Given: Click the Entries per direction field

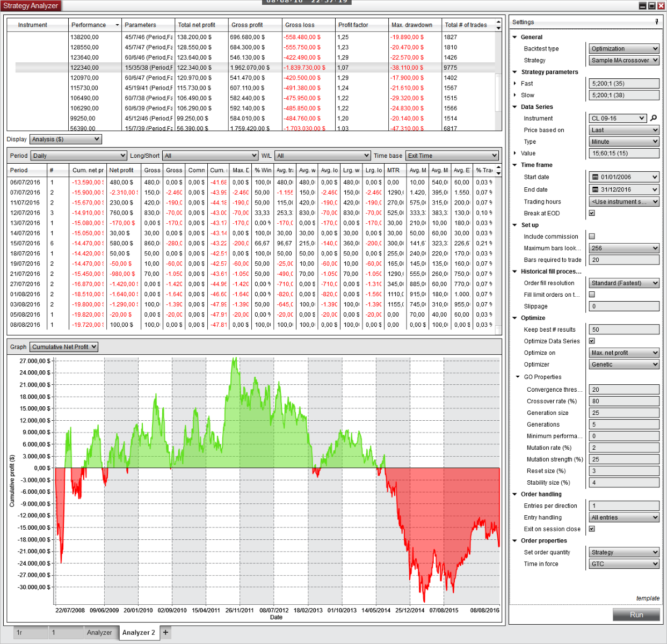Looking at the screenshot, I should click(x=624, y=506).
